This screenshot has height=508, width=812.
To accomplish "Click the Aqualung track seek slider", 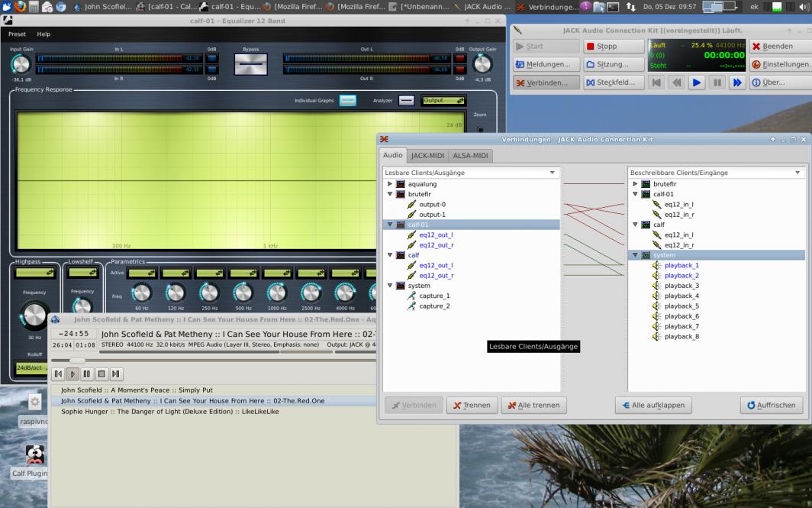I will [x=78, y=360].
